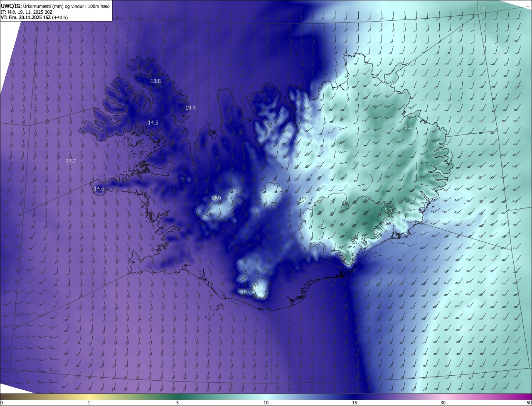
Task: Click the color scale label '10'
Action: click(266, 403)
